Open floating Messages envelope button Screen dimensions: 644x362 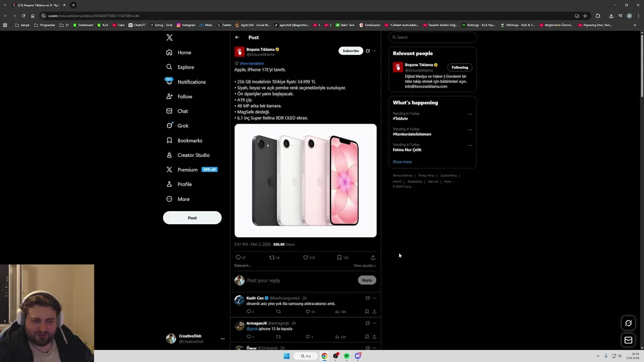(x=628, y=340)
